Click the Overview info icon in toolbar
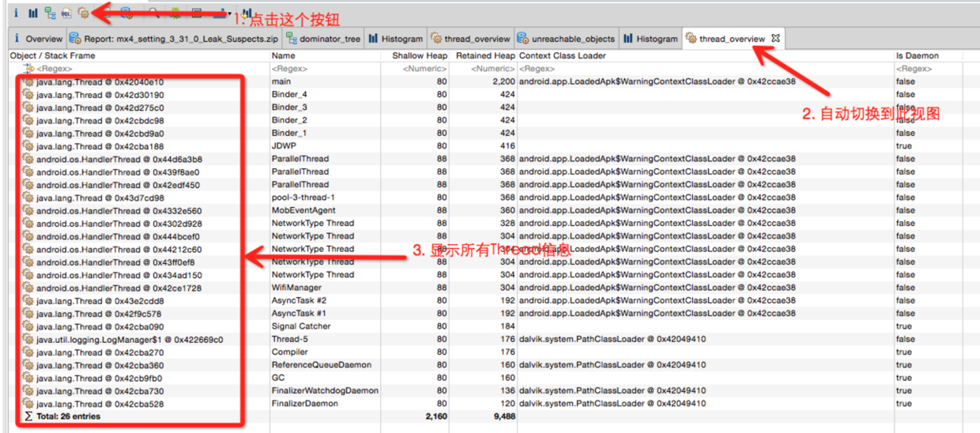Screen dimensions: 980x433 [15, 13]
